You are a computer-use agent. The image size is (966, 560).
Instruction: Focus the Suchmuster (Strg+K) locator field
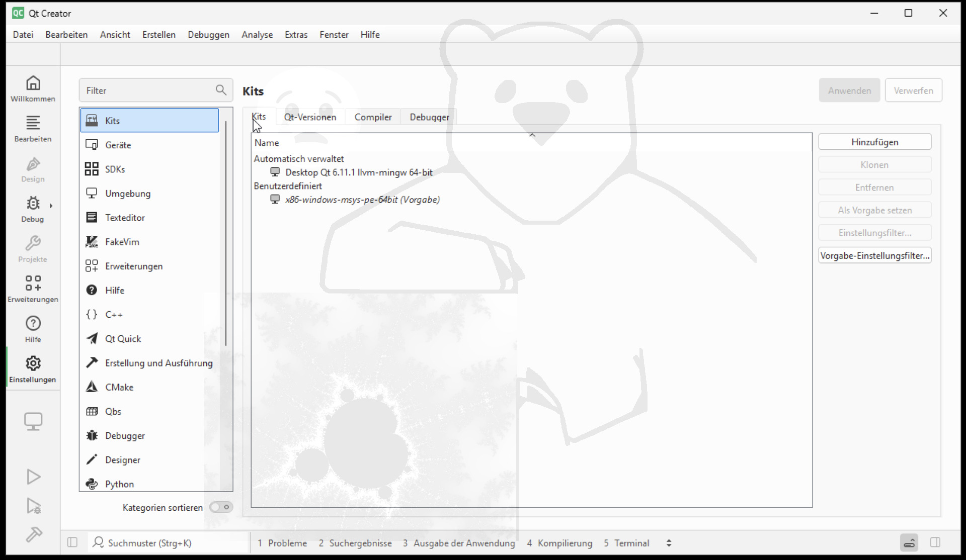click(x=169, y=543)
